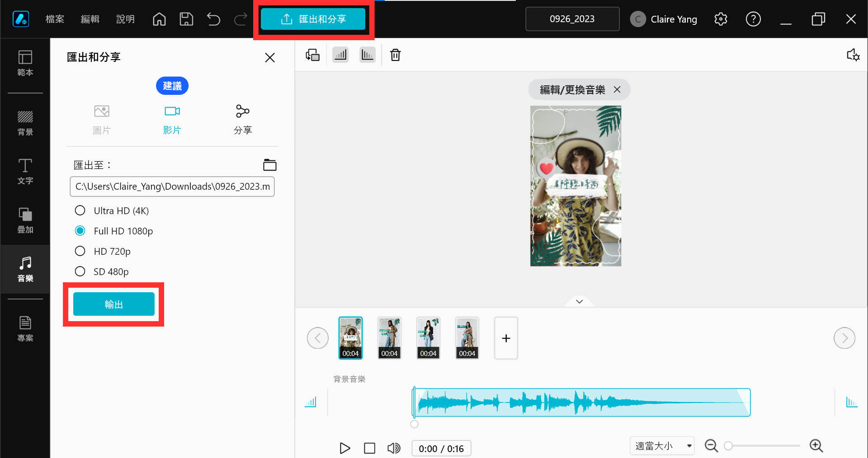Screen dimensions: 868x458
Task: Open the 背景 background panel
Action: click(x=25, y=123)
